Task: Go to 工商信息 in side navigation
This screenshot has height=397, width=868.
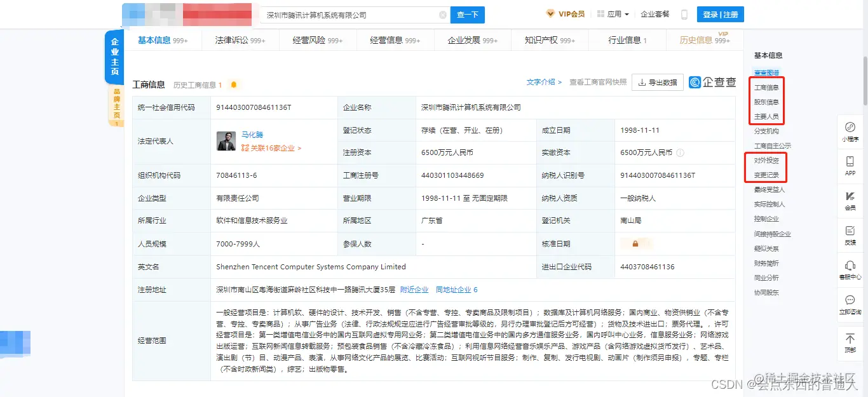Action: 766,88
